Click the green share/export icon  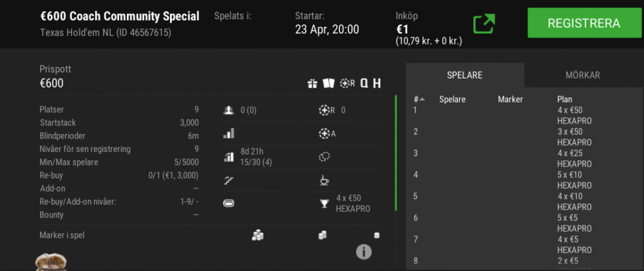coord(484,24)
